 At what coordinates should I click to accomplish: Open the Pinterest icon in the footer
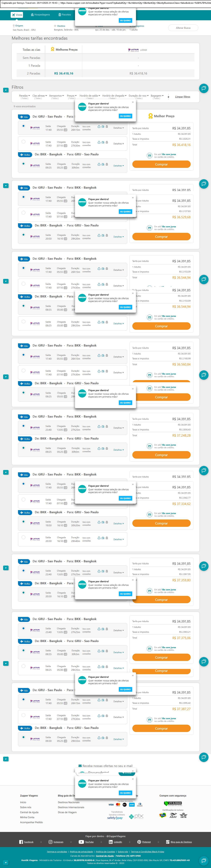click(x=139, y=842)
